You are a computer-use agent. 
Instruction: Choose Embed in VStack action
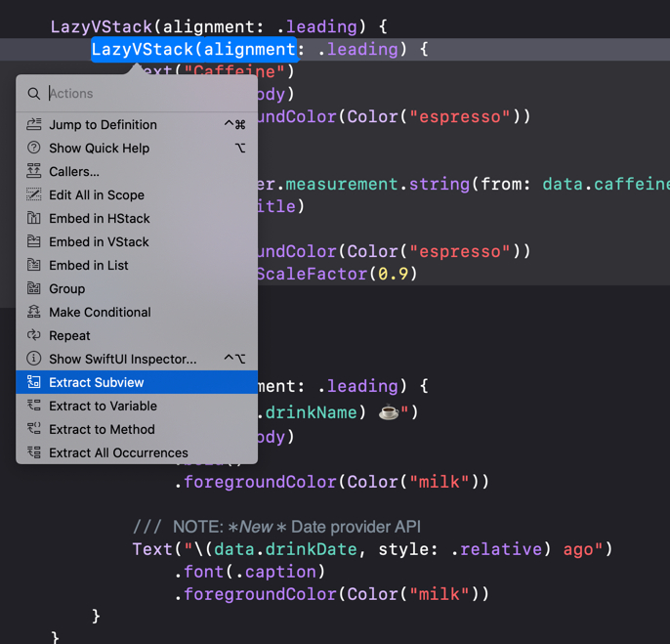coord(137,241)
